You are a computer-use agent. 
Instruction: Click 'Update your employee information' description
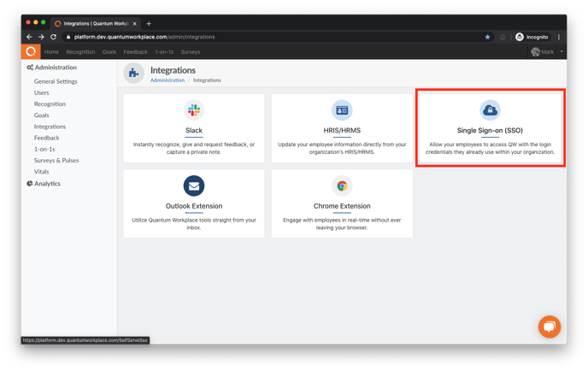pos(342,148)
